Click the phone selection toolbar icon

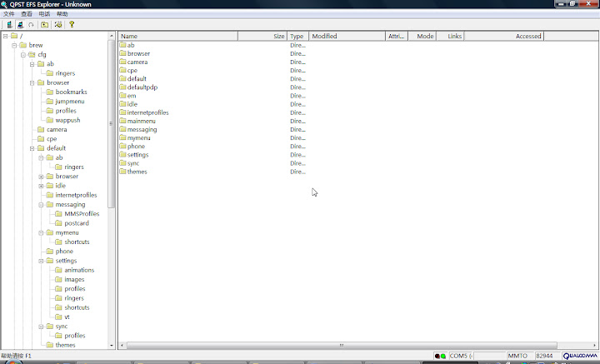point(9,25)
